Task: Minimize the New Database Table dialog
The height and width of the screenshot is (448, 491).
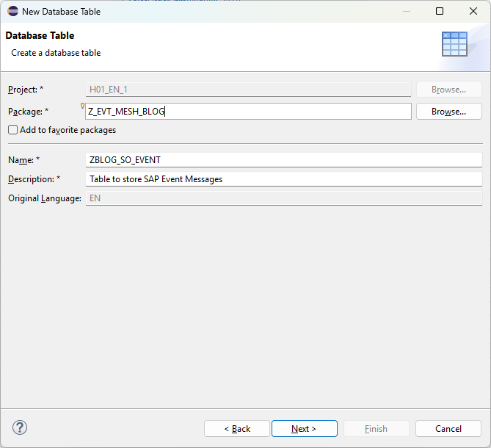Action: pyautogui.click(x=406, y=11)
